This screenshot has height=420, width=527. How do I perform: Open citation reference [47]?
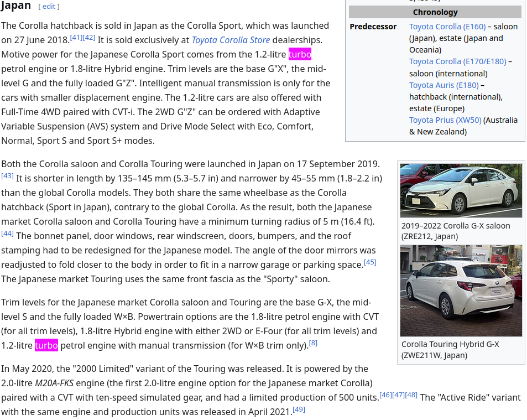pyautogui.click(x=398, y=395)
